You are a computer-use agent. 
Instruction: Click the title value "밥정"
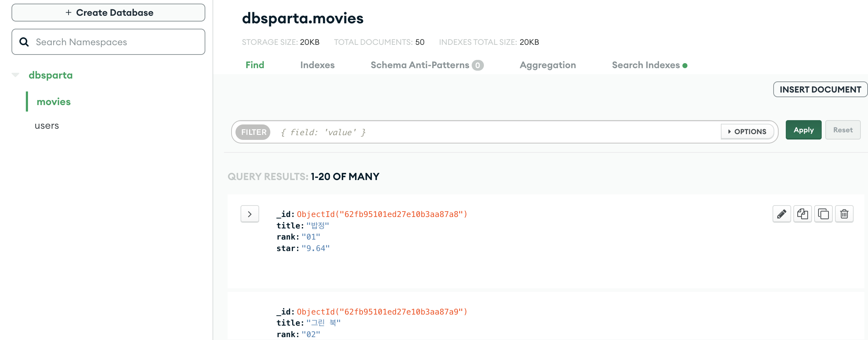(318, 226)
